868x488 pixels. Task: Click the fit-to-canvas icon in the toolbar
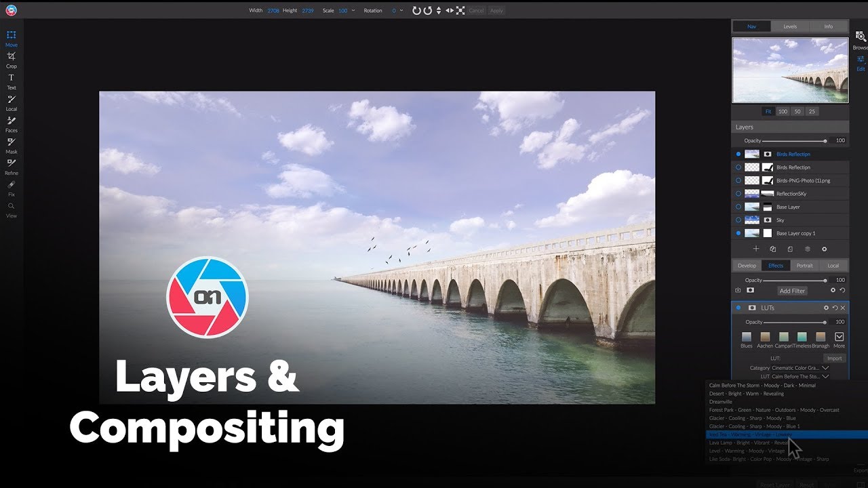(460, 10)
